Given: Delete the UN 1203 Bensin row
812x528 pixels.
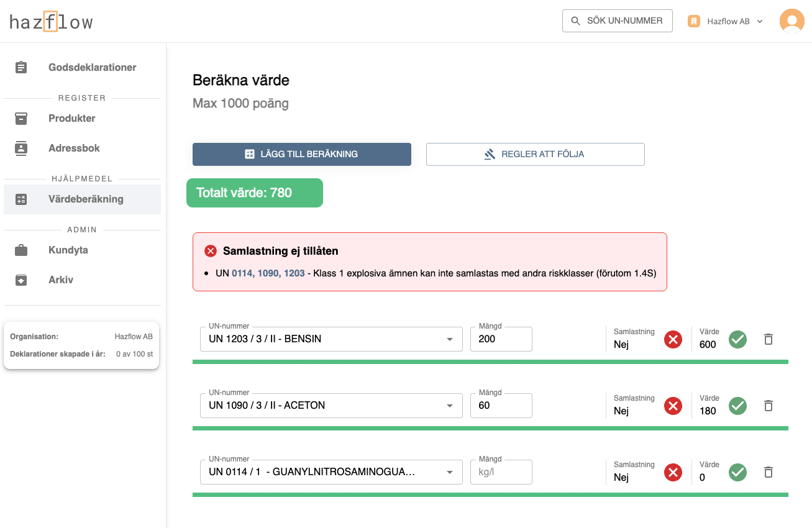Looking at the screenshot, I should [x=768, y=339].
